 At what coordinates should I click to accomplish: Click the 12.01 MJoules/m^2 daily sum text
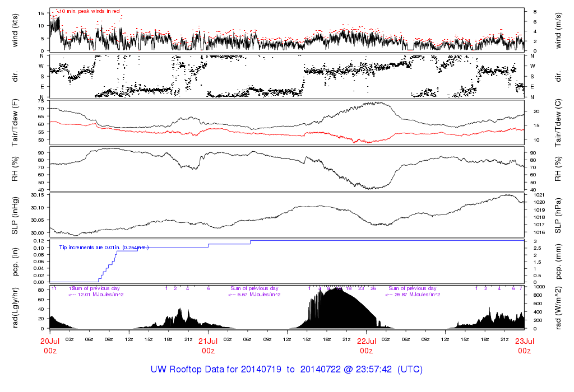click(96, 294)
